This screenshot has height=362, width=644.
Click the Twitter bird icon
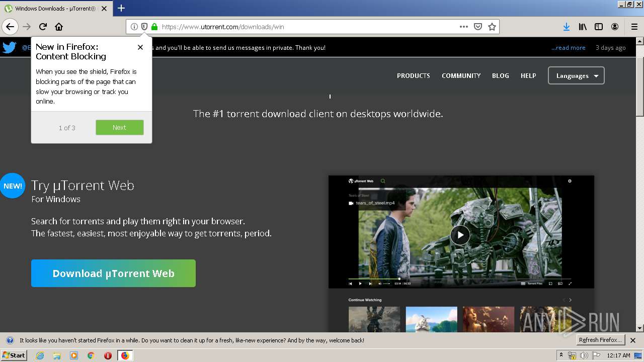click(x=10, y=47)
